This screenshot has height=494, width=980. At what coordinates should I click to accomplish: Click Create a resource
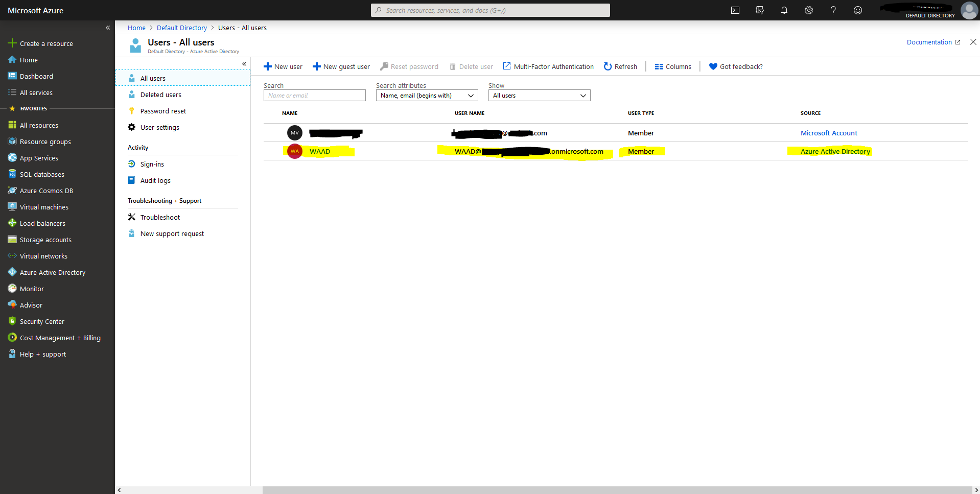click(40, 43)
